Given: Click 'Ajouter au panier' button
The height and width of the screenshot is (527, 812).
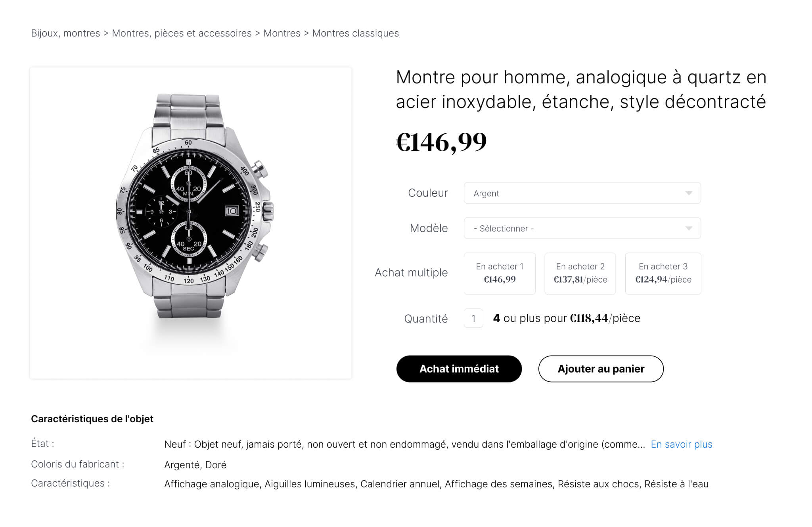Looking at the screenshot, I should click(601, 369).
